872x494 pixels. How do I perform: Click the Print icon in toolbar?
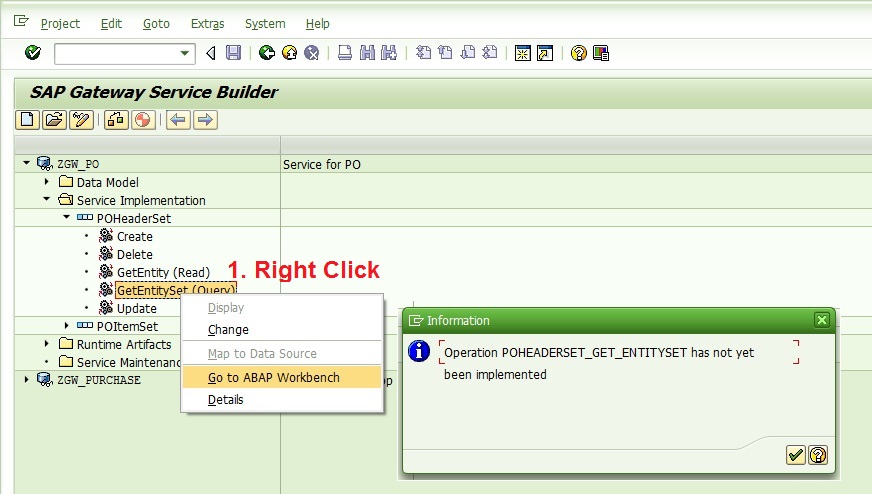pyautogui.click(x=345, y=53)
